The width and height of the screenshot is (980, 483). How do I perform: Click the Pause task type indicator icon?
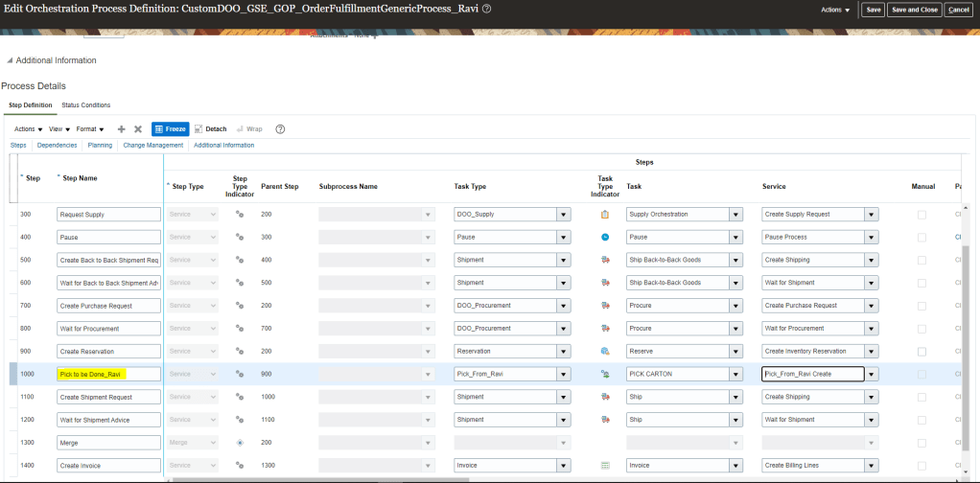(605, 237)
